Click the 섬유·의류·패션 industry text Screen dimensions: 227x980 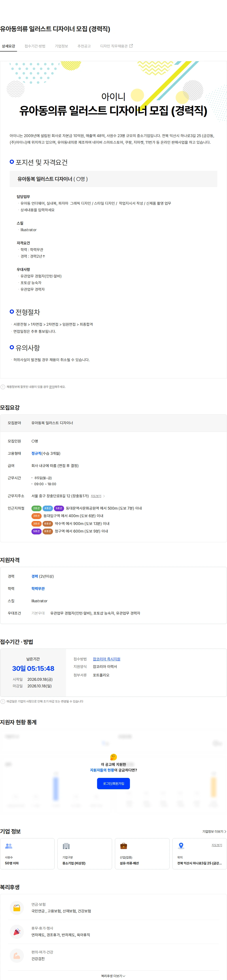[x=129, y=863]
